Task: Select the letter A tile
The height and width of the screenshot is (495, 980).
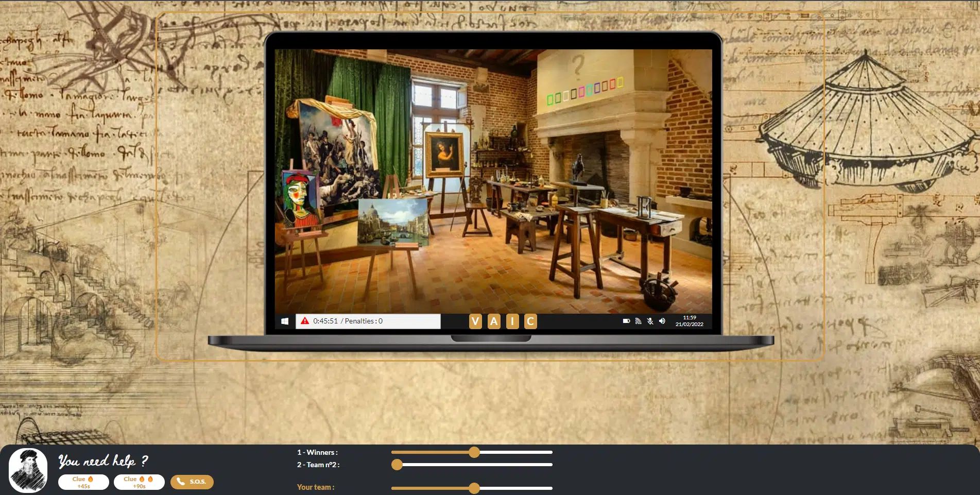Action: 494,321
